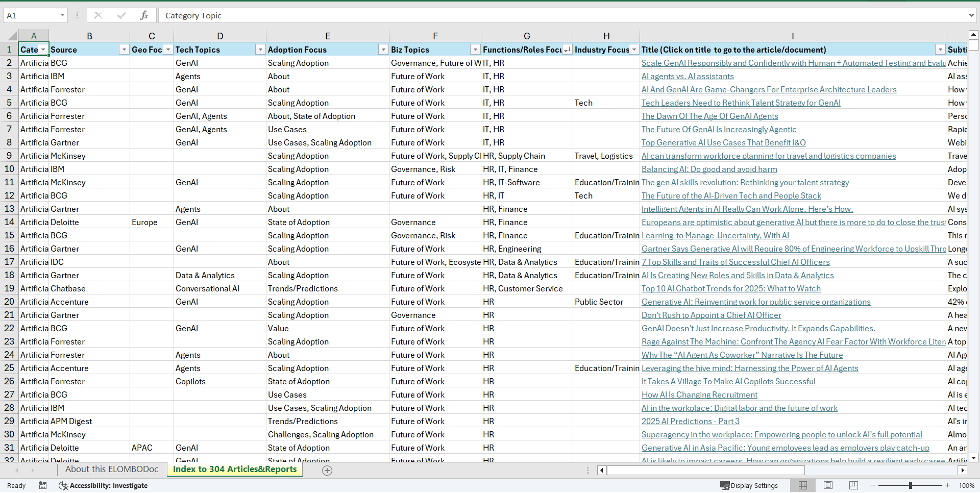This screenshot has width=980, height=493.
Task: Open the Tech Topics filter dropdown
Action: pos(260,50)
